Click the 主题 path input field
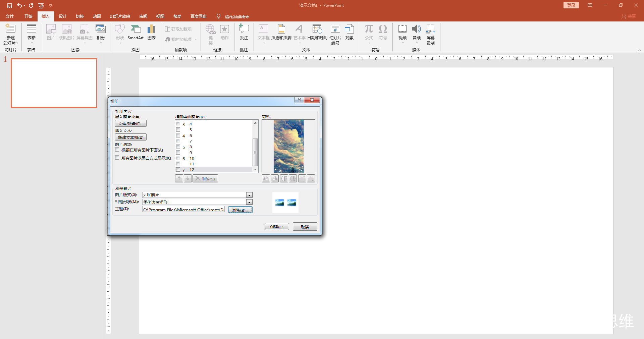The image size is (644, 339). (183, 210)
